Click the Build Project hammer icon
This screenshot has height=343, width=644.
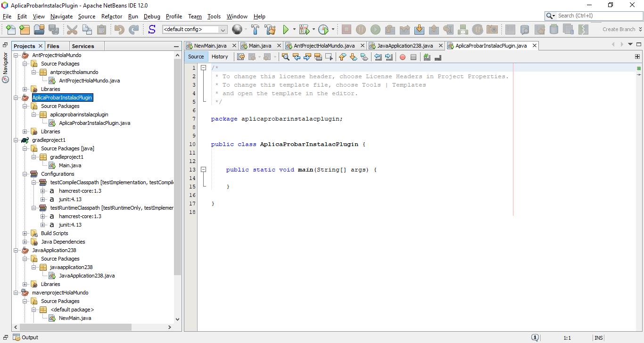255,29
